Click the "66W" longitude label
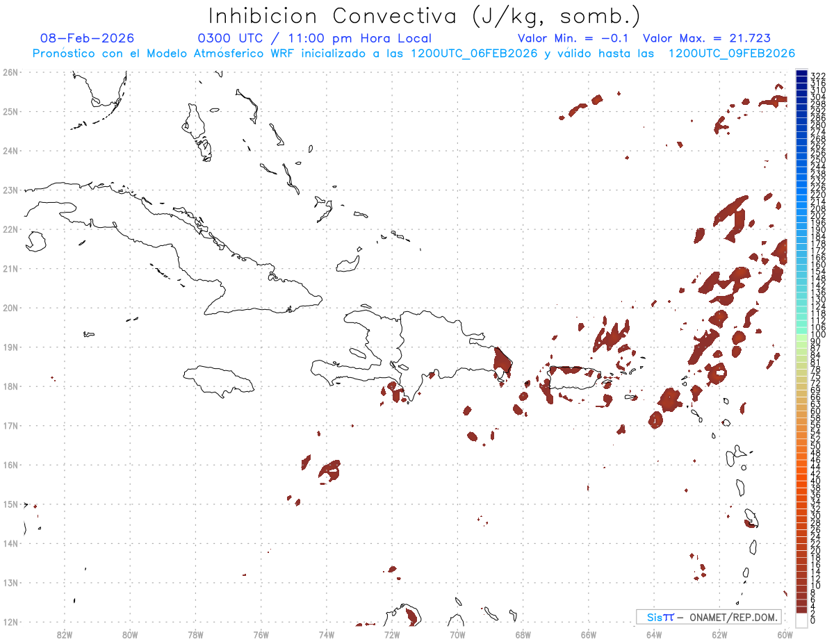Screen dimensions: 834x644 click(589, 634)
